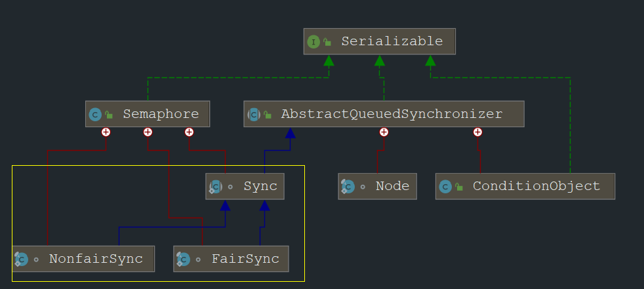Click the class icon on the NonfairSync node
The height and width of the screenshot is (289, 644).
pos(22,259)
